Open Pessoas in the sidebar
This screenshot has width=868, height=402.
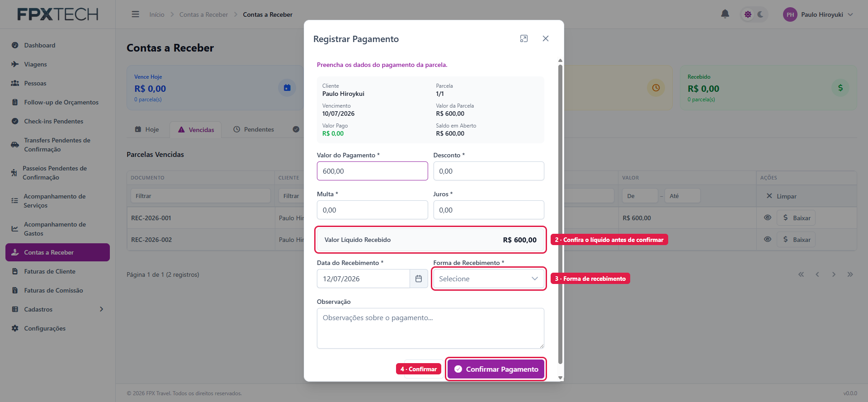point(57,83)
